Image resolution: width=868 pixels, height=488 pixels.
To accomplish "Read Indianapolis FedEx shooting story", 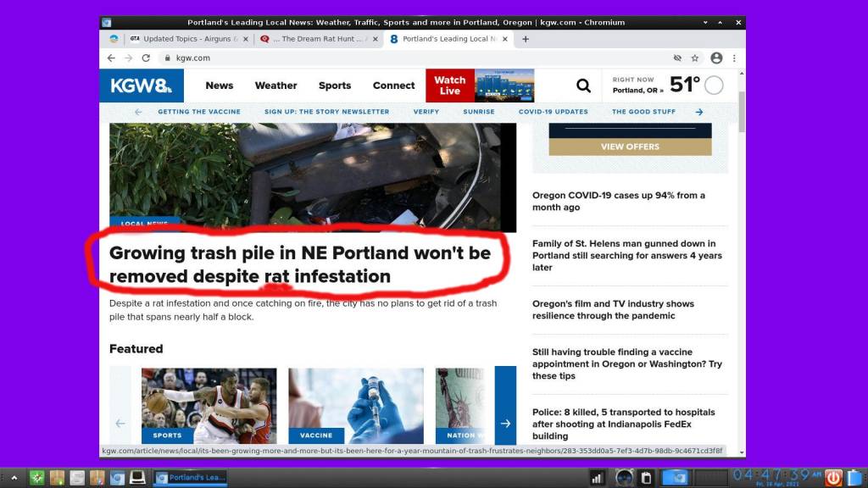I will click(x=624, y=424).
